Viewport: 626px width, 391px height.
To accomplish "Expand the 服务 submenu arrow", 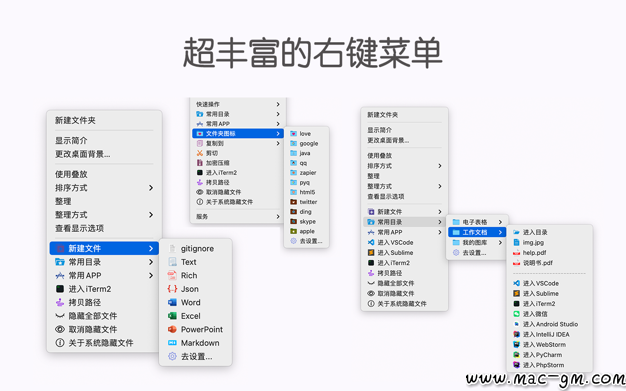I will point(278,216).
